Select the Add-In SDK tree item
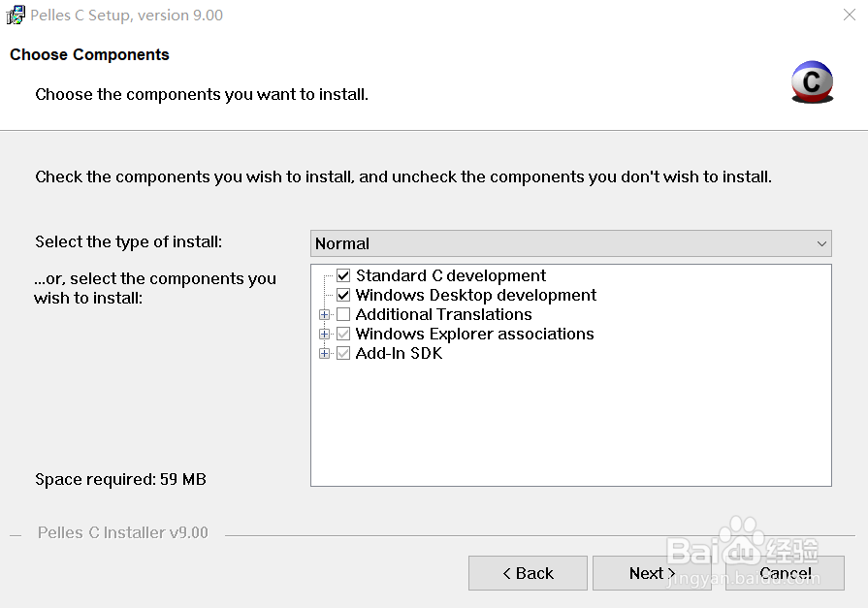The height and width of the screenshot is (608, 868). pyautogui.click(x=399, y=354)
